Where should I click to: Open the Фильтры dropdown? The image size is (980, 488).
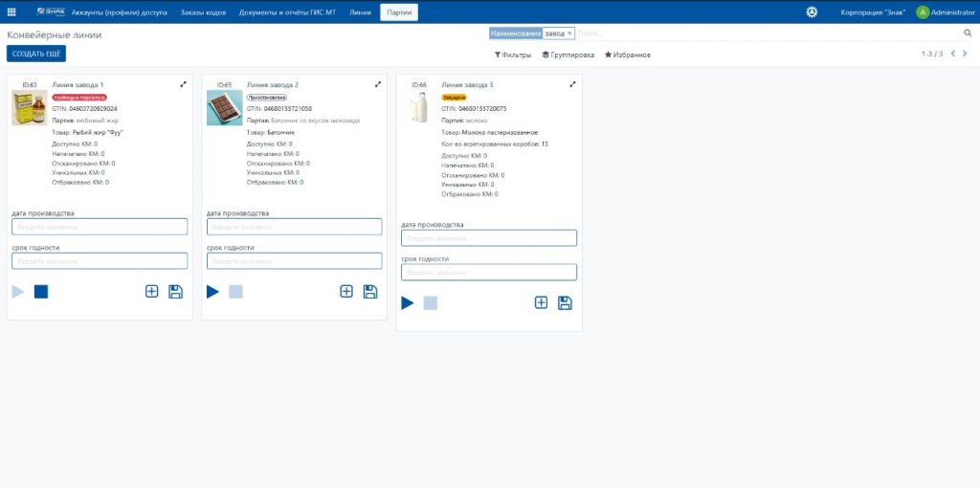[513, 55]
